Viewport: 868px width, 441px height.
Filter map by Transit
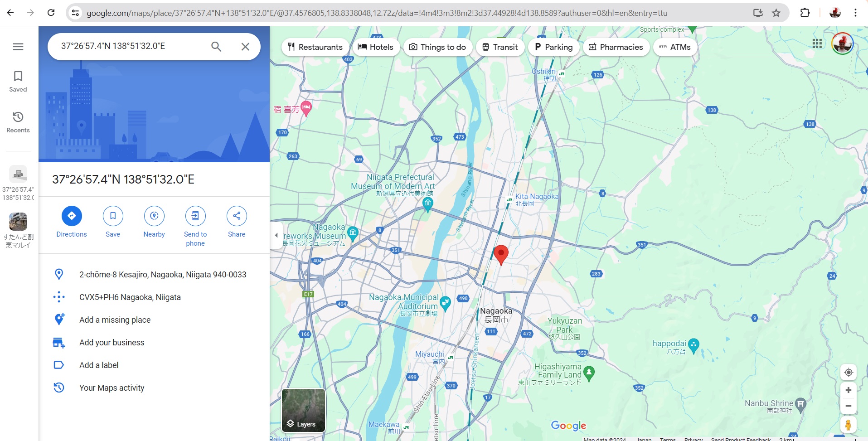click(x=500, y=47)
